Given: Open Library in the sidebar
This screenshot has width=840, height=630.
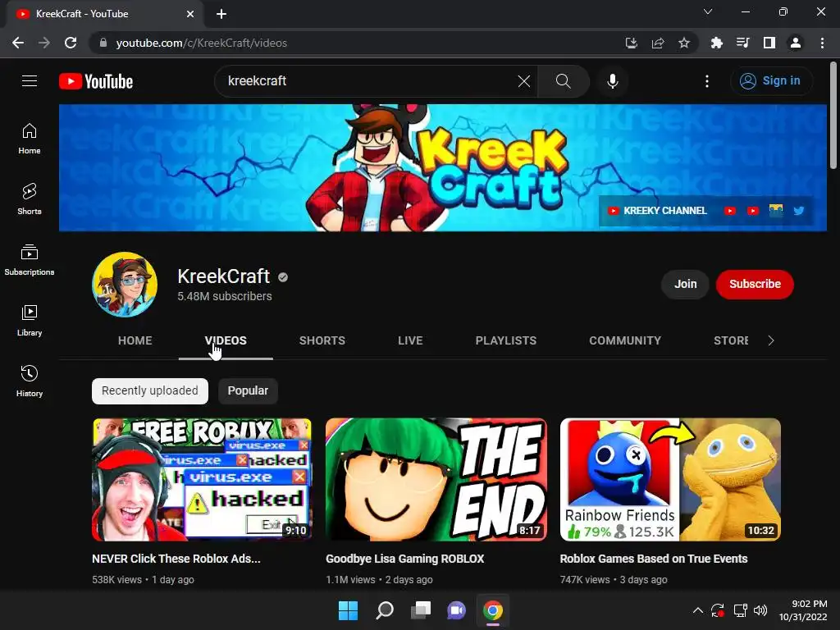Looking at the screenshot, I should 30,321.
